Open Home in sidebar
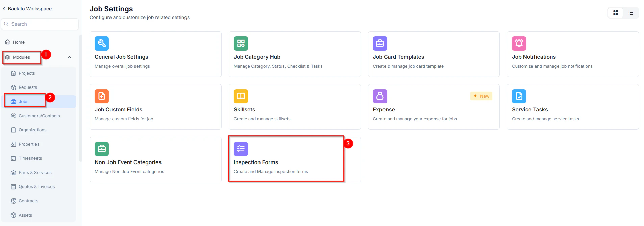 19,42
